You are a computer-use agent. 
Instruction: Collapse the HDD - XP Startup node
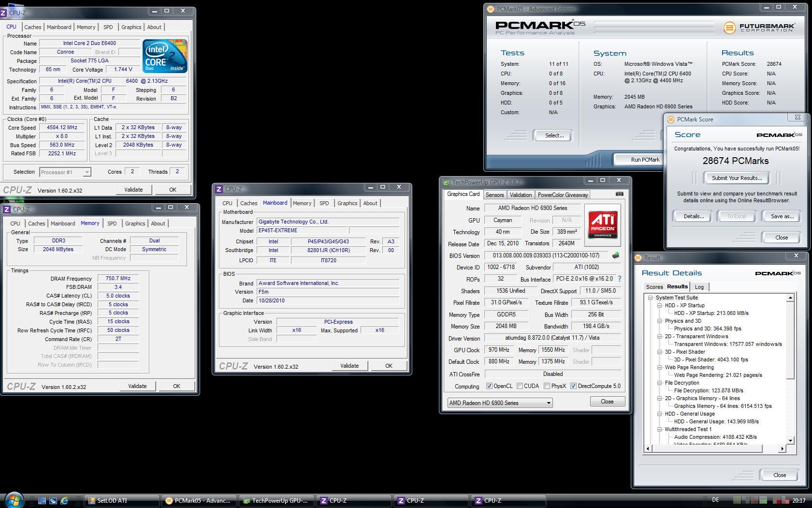[x=659, y=305]
